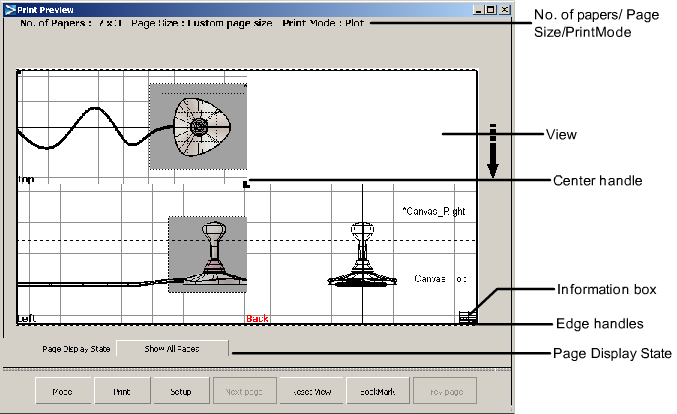
Task: Maximize the Print Preview window
Action: pos(490,9)
